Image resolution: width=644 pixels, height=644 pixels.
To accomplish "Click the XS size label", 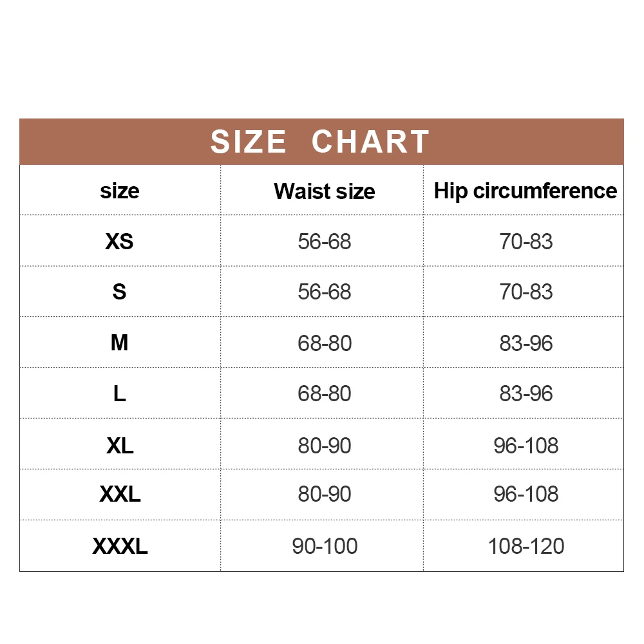I will click(x=120, y=241).
